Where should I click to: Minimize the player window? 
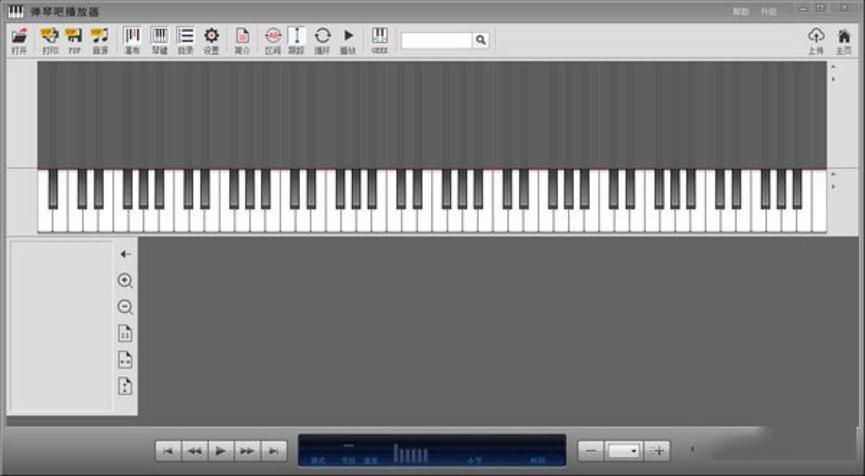pyautogui.click(x=803, y=9)
